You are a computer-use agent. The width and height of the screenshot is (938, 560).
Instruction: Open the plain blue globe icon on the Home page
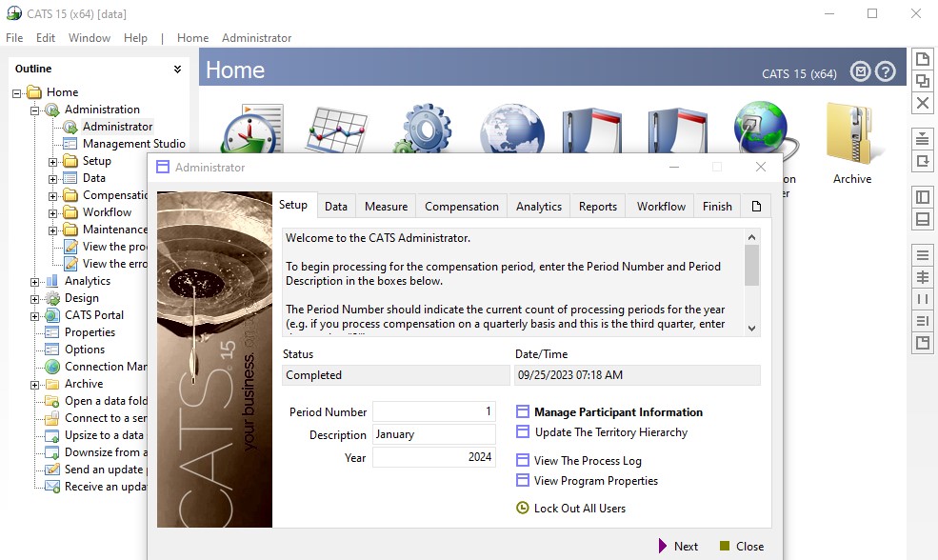click(x=512, y=128)
